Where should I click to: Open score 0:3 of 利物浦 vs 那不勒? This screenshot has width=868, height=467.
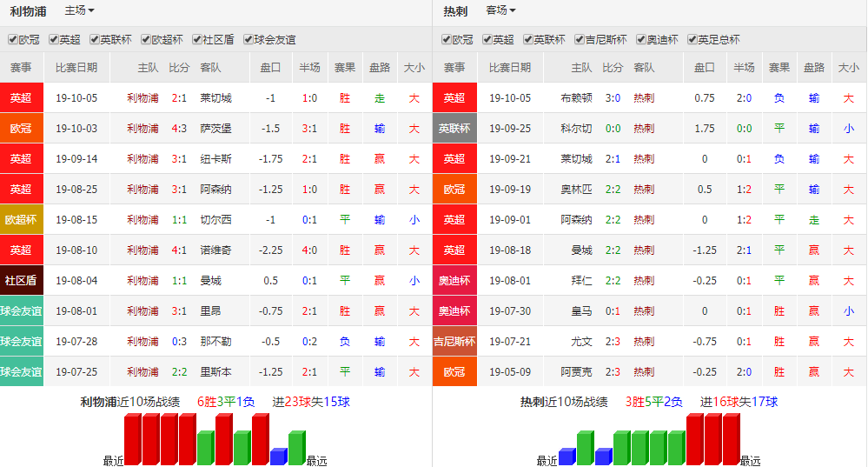tap(179, 342)
